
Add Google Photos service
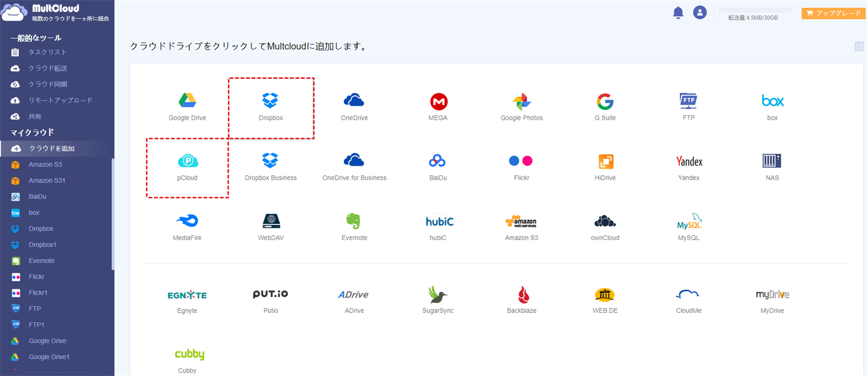[x=521, y=107]
